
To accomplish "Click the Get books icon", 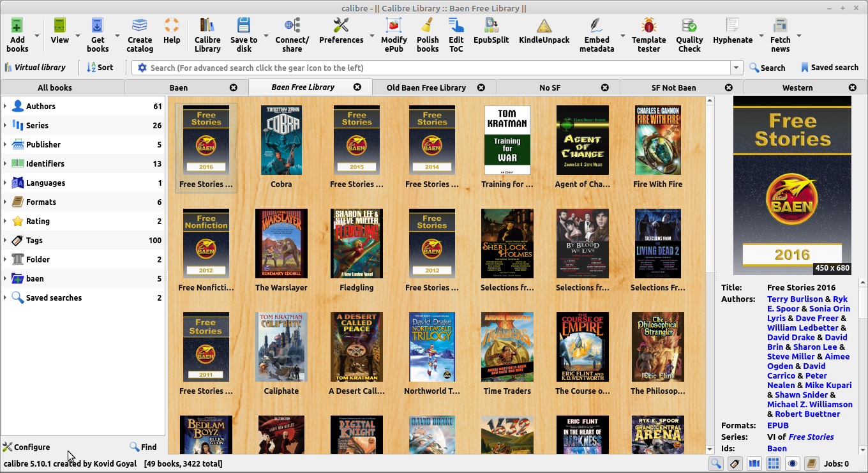I will tap(98, 26).
